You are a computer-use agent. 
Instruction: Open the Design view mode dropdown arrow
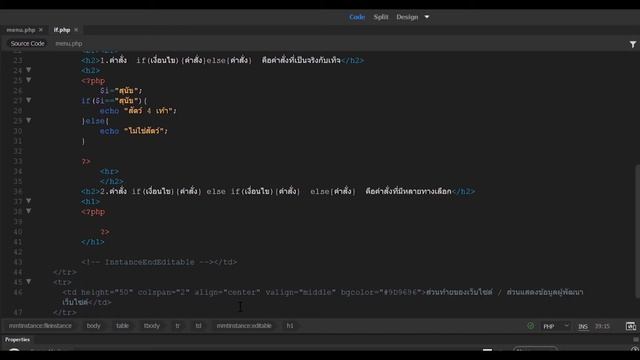point(427,17)
